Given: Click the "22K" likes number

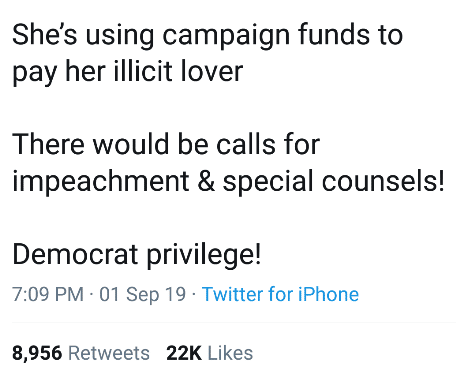Looking at the screenshot, I should click(184, 353).
